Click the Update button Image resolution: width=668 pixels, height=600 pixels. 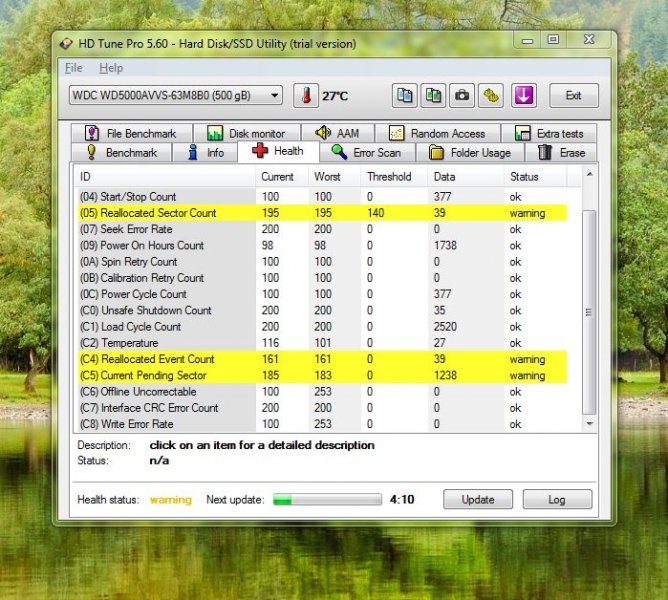478,499
